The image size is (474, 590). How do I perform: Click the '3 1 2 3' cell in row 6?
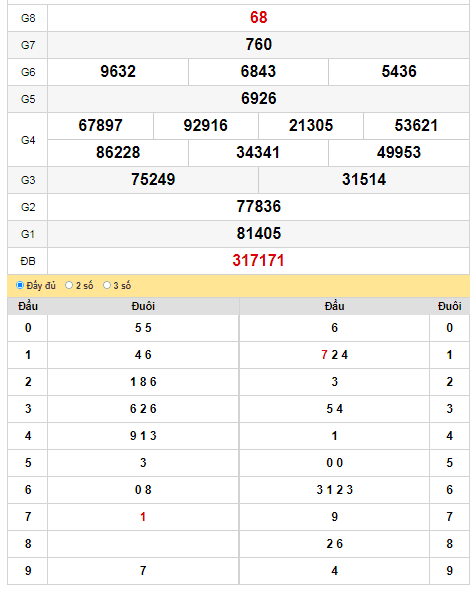[334, 490]
